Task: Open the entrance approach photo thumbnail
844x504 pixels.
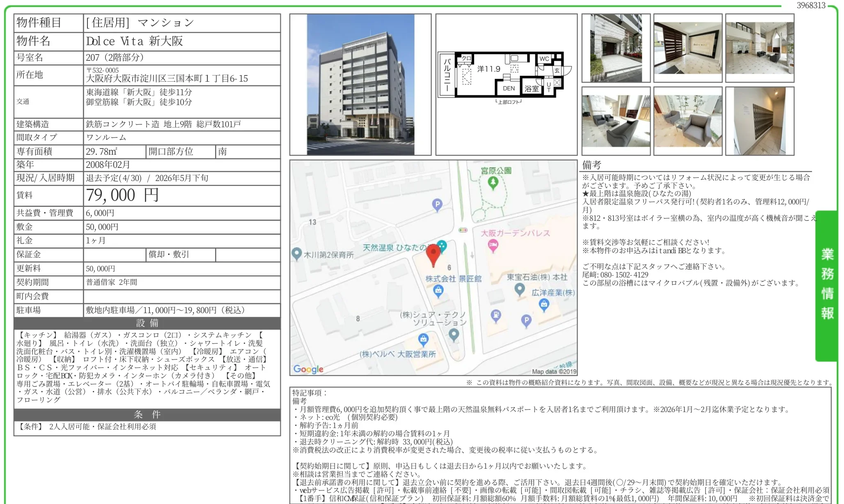Action: [x=616, y=48]
